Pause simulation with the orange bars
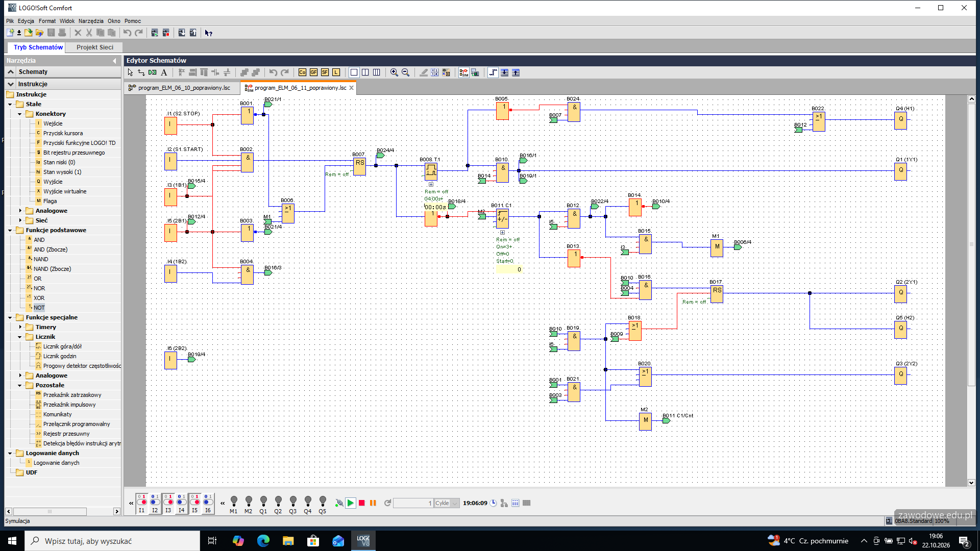Screen dimensions: 980x551 pos(373,503)
